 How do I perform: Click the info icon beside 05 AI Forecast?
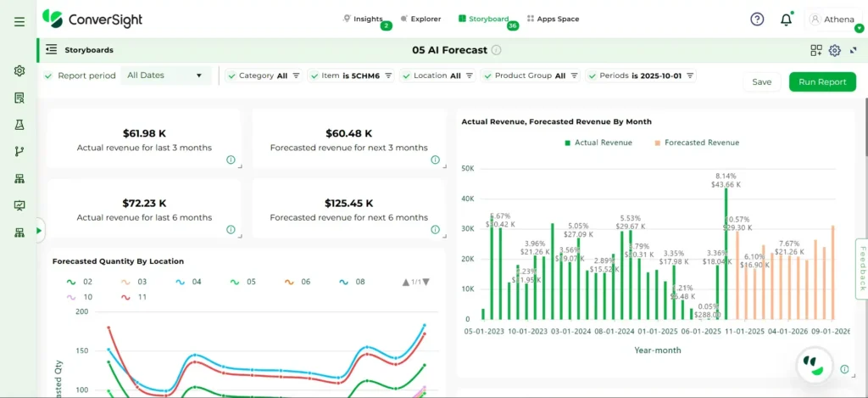click(495, 50)
